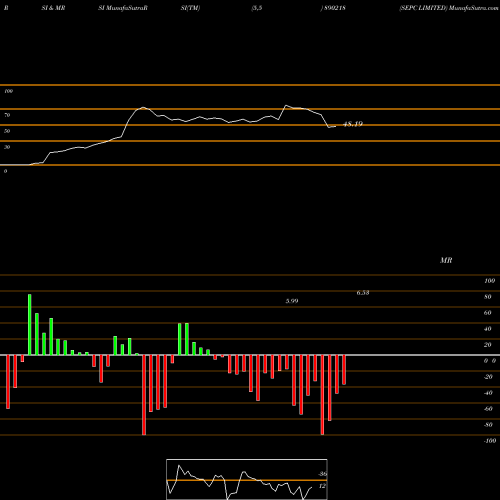Viewport: 500px width, 500px height.
Task: Click the tallest green MR histogram bar
Action: 30,325
